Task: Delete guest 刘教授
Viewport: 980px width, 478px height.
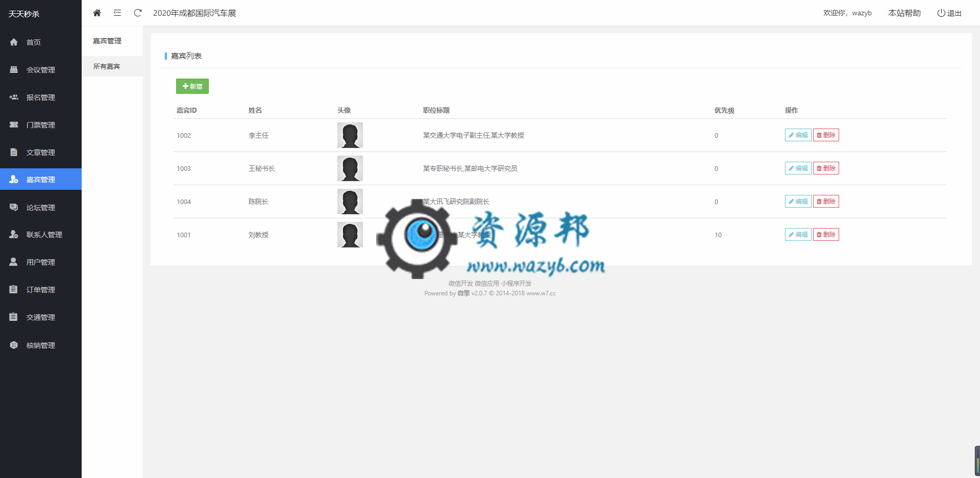Action: pos(826,235)
